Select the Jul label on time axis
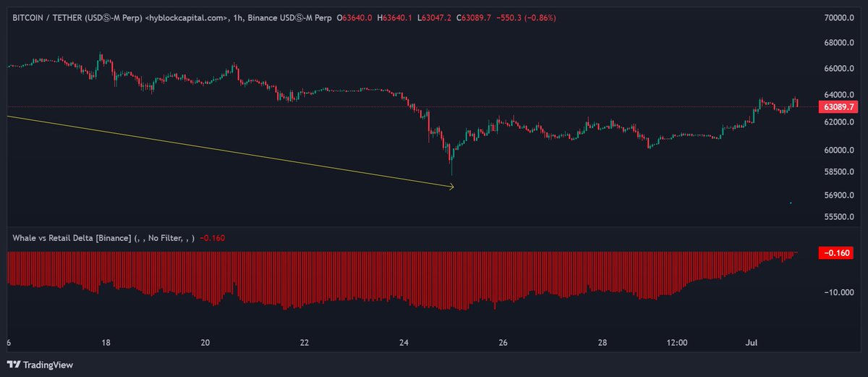 click(753, 342)
